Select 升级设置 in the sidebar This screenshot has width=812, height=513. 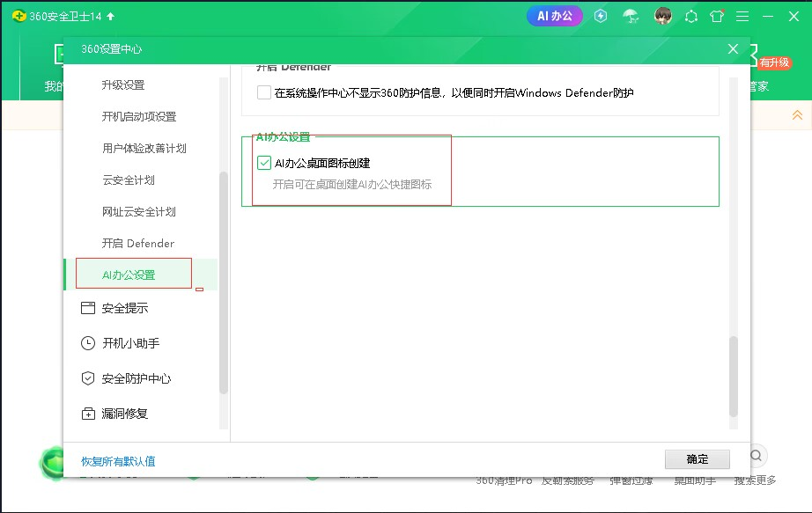coord(123,85)
